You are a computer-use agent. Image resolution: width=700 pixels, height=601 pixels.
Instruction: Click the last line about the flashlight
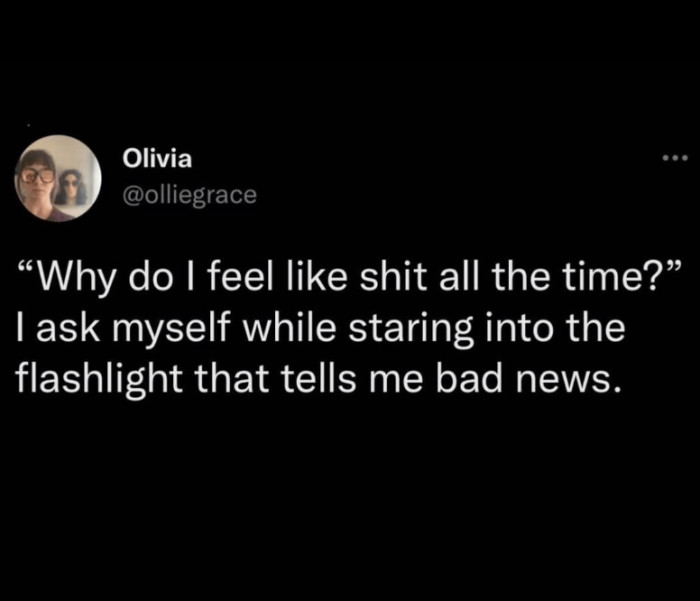(319, 380)
